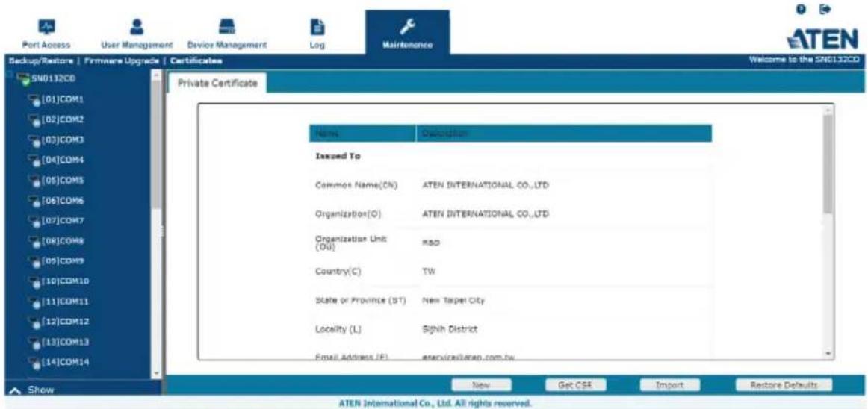Select the Private Certificate tab
The width and height of the screenshot is (868, 409).
click(x=217, y=82)
